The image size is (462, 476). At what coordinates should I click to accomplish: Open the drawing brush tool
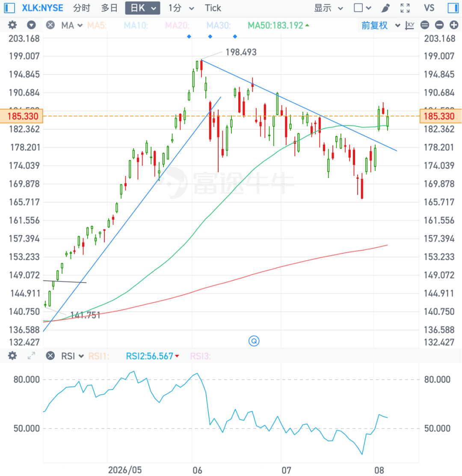coord(385,8)
